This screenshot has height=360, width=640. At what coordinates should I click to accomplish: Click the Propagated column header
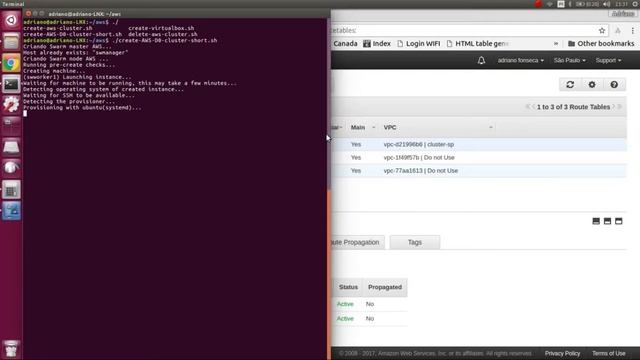[x=385, y=287]
